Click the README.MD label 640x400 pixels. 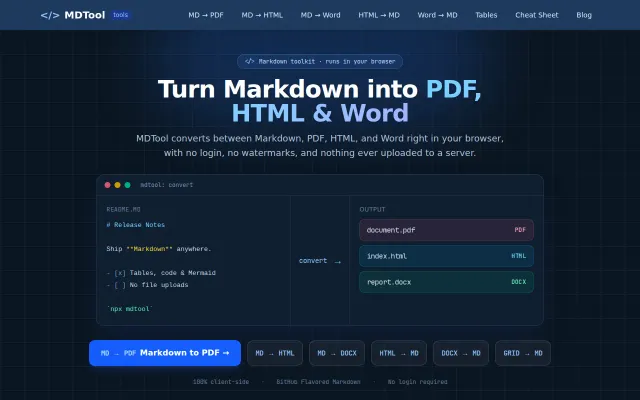pyautogui.click(x=123, y=209)
